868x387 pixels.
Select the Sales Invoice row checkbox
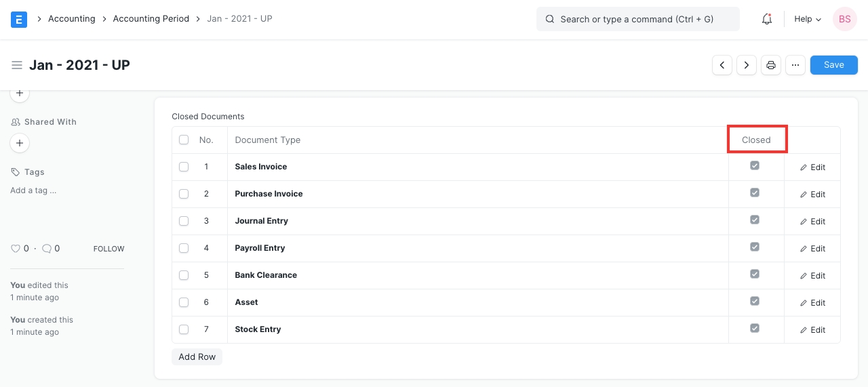[184, 167]
